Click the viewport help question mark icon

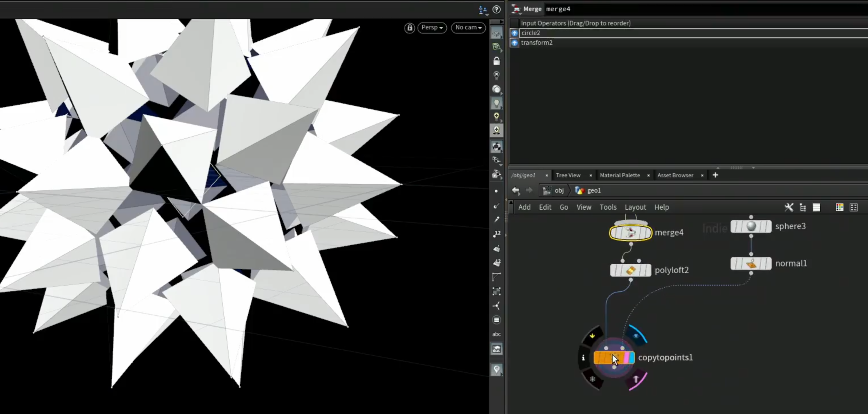pyautogui.click(x=496, y=9)
